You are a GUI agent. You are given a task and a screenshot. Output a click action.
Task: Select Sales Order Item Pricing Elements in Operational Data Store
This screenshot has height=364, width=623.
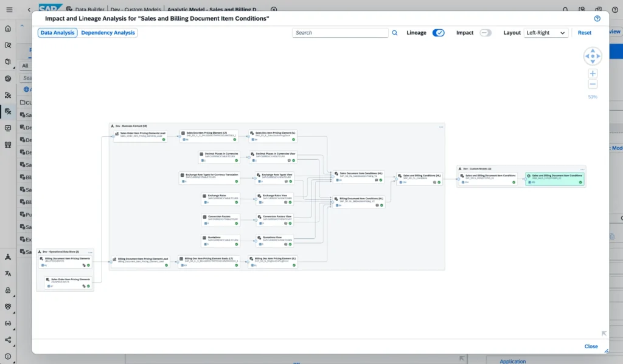(x=68, y=283)
